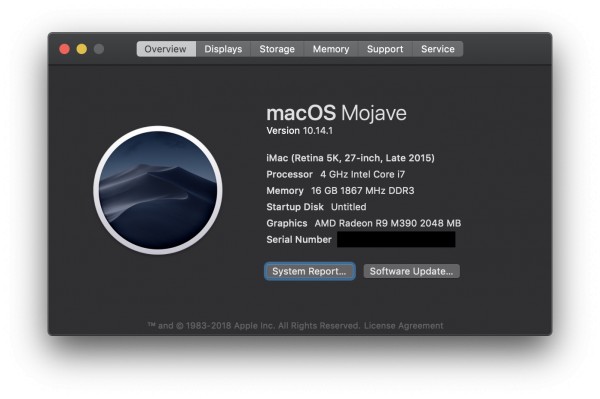Click the Graphics label
Viewport: 600px width, 399px height.
click(x=287, y=223)
